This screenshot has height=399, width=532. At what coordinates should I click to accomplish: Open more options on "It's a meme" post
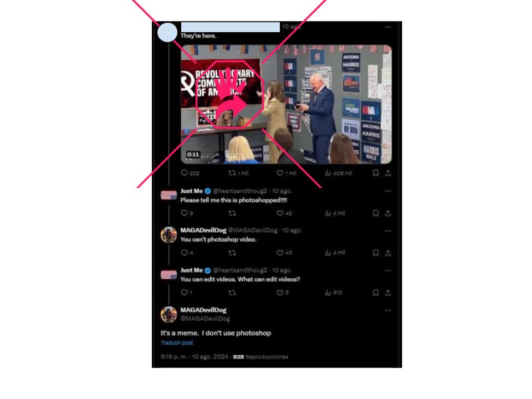388,310
